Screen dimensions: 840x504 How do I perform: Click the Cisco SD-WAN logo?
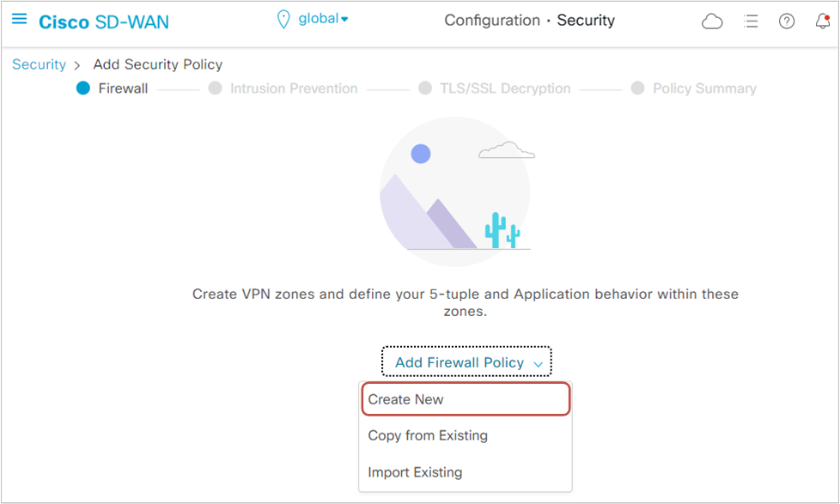click(x=104, y=21)
